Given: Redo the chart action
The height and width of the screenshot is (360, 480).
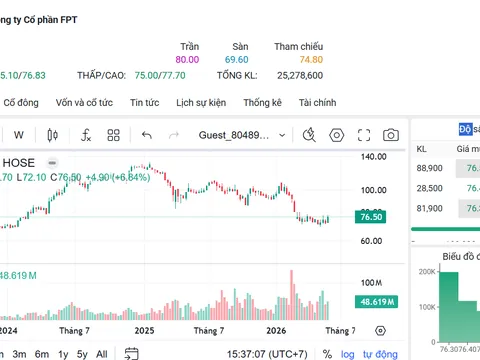Looking at the screenshot, I should (174, 135).
